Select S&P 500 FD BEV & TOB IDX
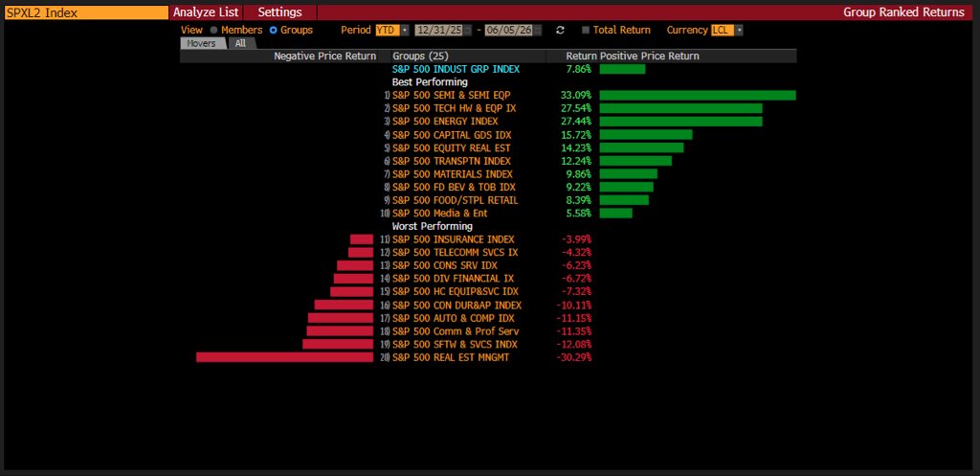980x476 pixels. 454,187
